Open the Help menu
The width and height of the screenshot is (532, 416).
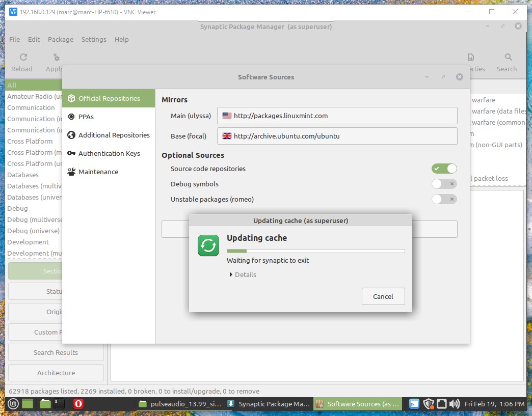coord(121,39)
